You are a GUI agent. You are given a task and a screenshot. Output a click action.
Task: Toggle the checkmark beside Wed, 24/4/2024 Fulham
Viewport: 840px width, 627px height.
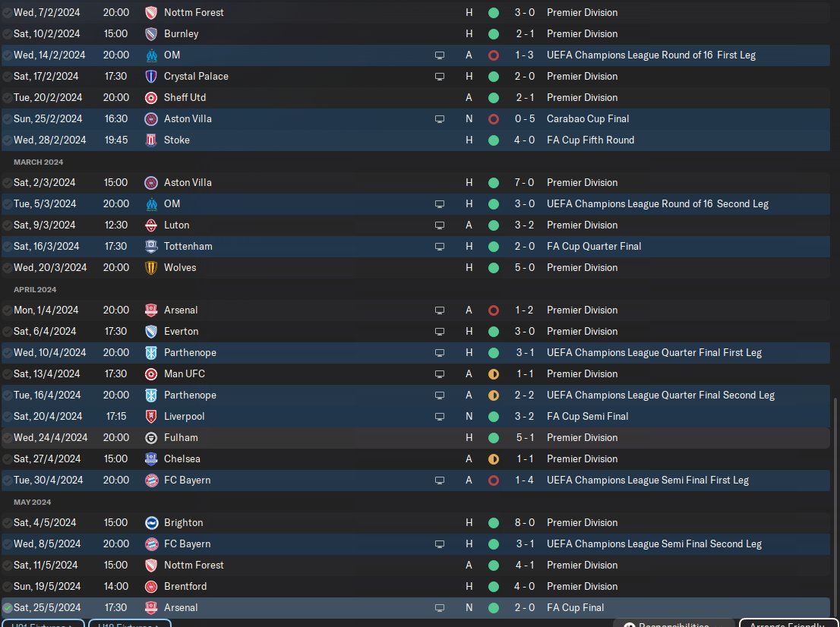click(7, 438)
